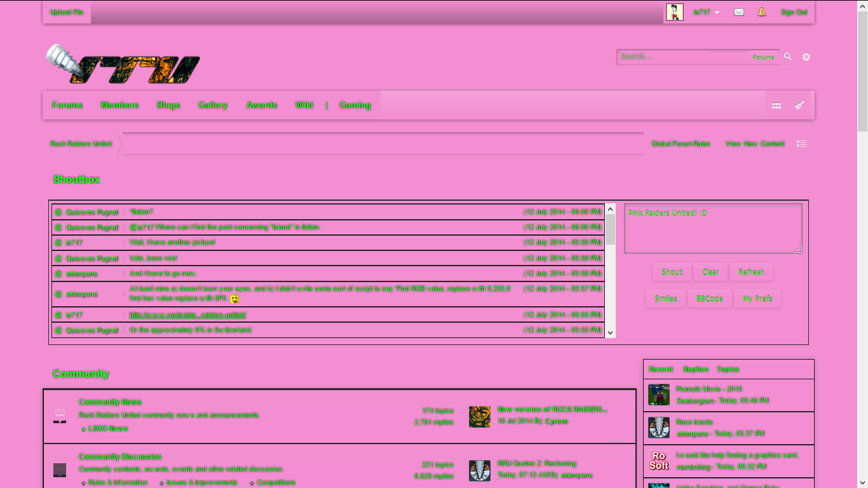The width and height of the screenshot is (868, 488).
Task: Click the Community News forum status icon
Action: 60,416
